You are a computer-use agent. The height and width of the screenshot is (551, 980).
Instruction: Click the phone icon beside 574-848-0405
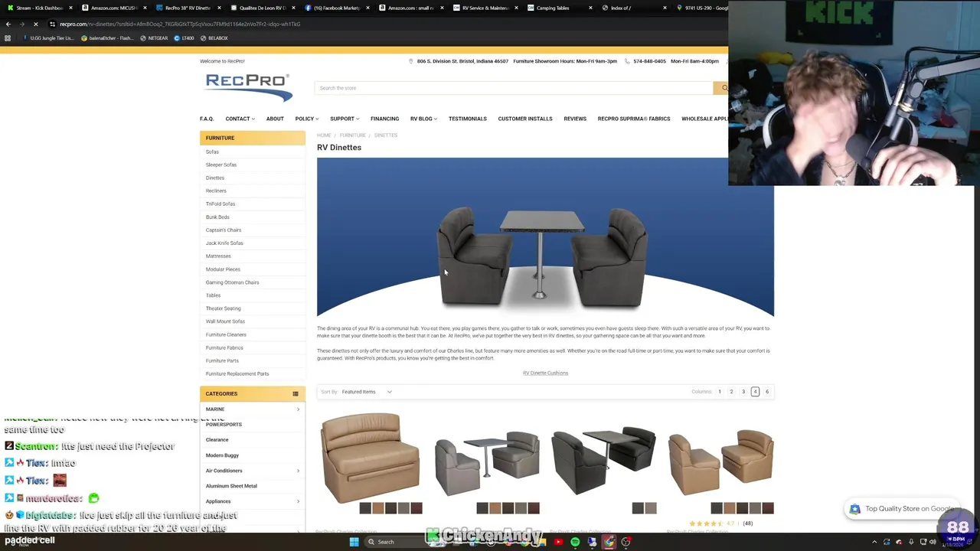click(x=627, y=61)
